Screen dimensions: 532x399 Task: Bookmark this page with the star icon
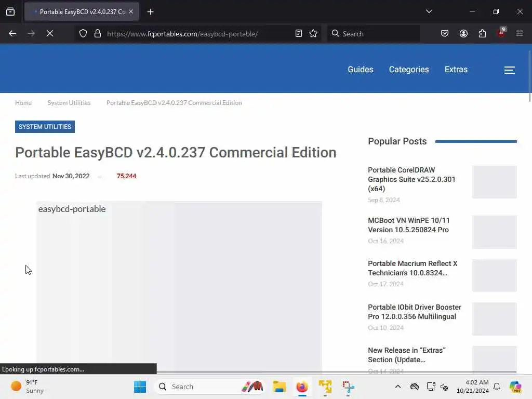tap(313, 34)
